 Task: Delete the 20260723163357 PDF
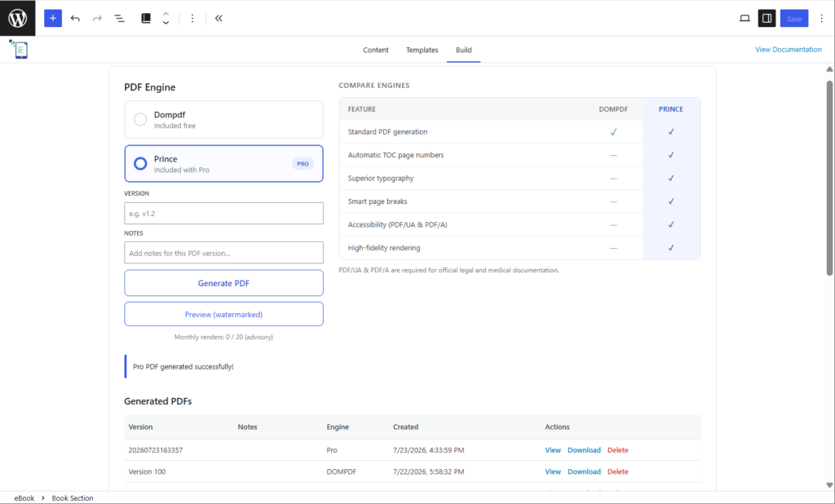618,450
